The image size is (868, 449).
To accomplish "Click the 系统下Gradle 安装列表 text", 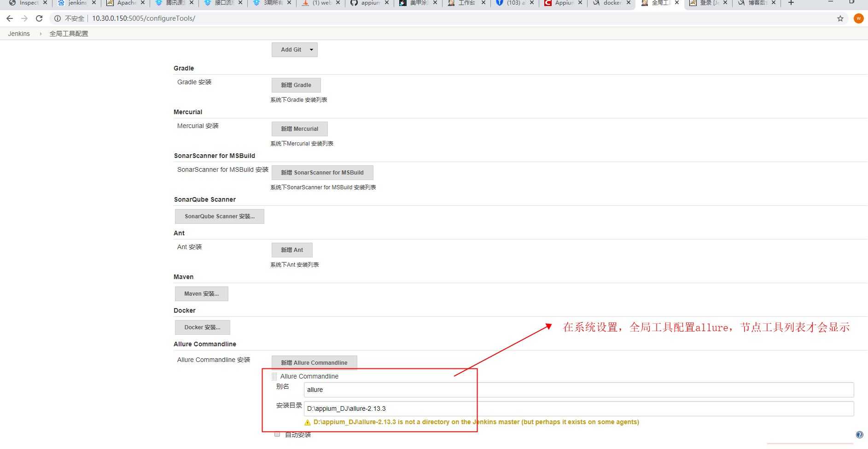I will coord(299,100).
